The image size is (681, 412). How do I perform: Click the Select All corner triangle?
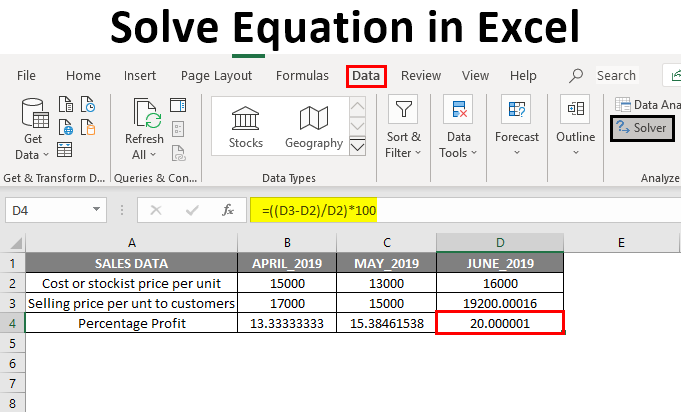pyautogui.click(x=16, y=242)
